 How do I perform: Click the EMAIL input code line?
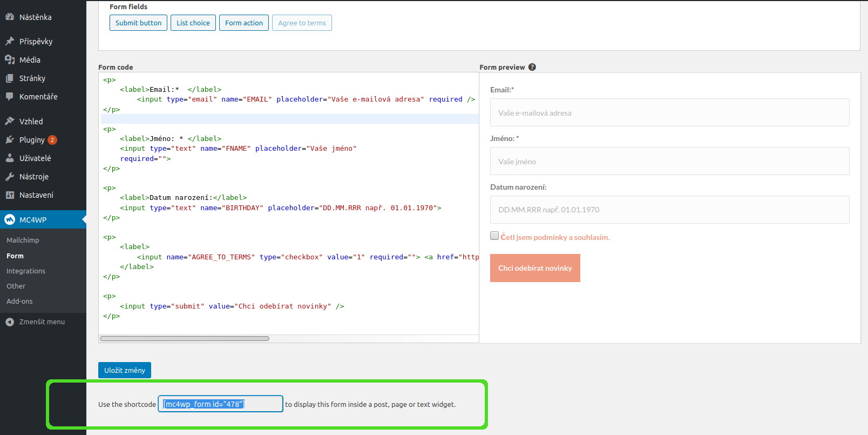[x=306, y=99]
